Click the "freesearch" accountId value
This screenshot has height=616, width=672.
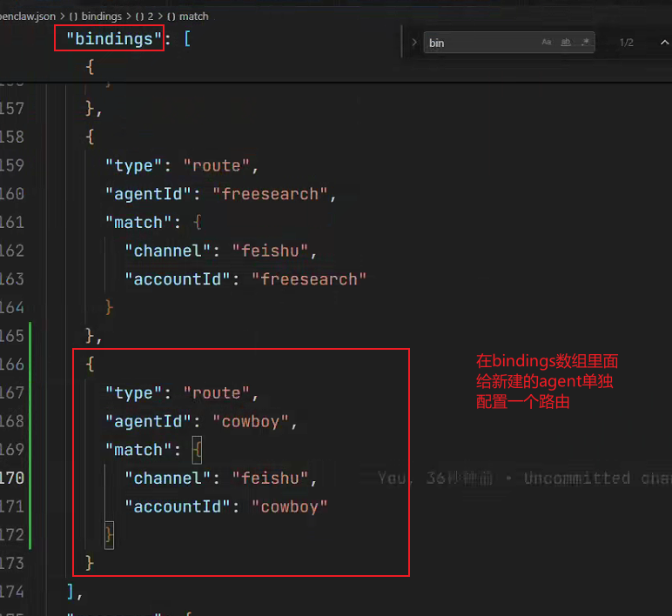click(x=308, y=279)
